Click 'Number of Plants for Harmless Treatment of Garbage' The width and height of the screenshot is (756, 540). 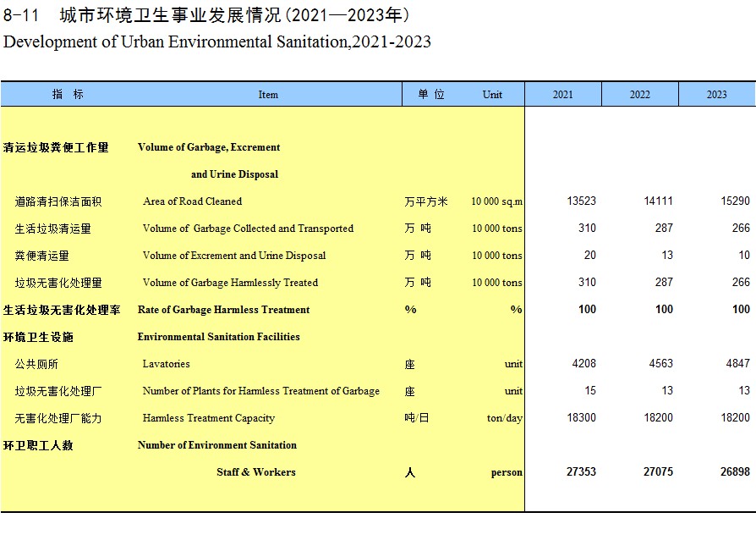coord(261,391)
